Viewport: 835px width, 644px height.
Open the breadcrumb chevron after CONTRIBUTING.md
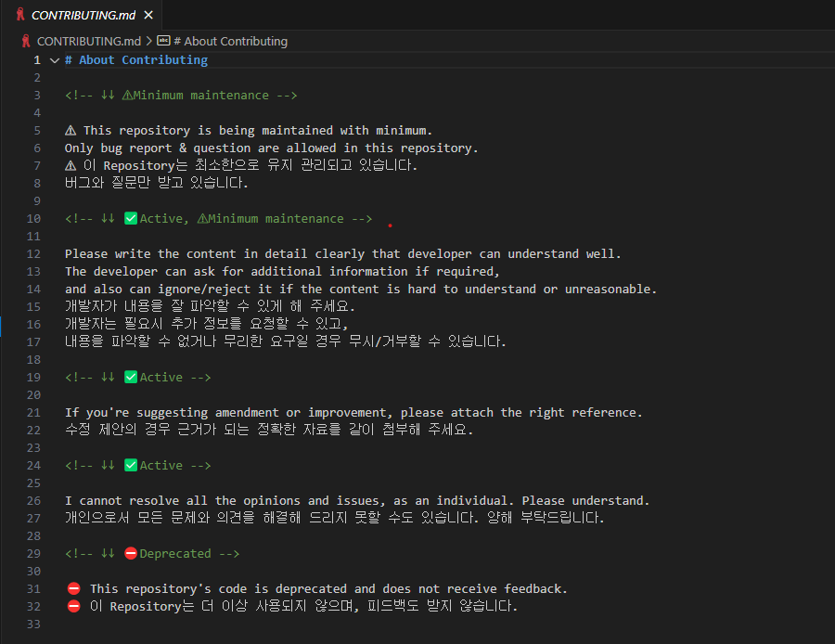tap(148, 41)
